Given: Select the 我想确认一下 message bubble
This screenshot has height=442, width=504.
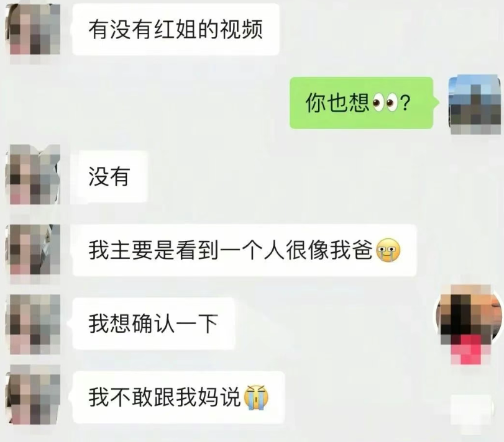Looking at the screenshot, I should pos(153,323).
